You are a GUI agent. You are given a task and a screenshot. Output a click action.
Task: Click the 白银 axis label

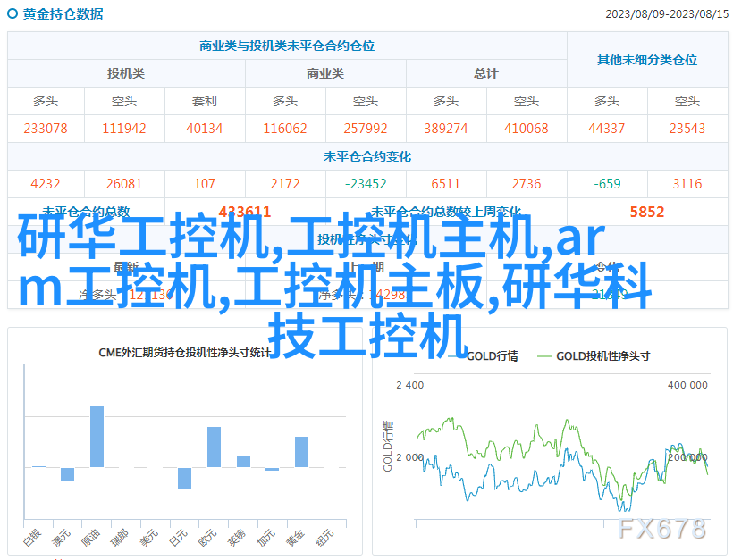pos(32,538)
